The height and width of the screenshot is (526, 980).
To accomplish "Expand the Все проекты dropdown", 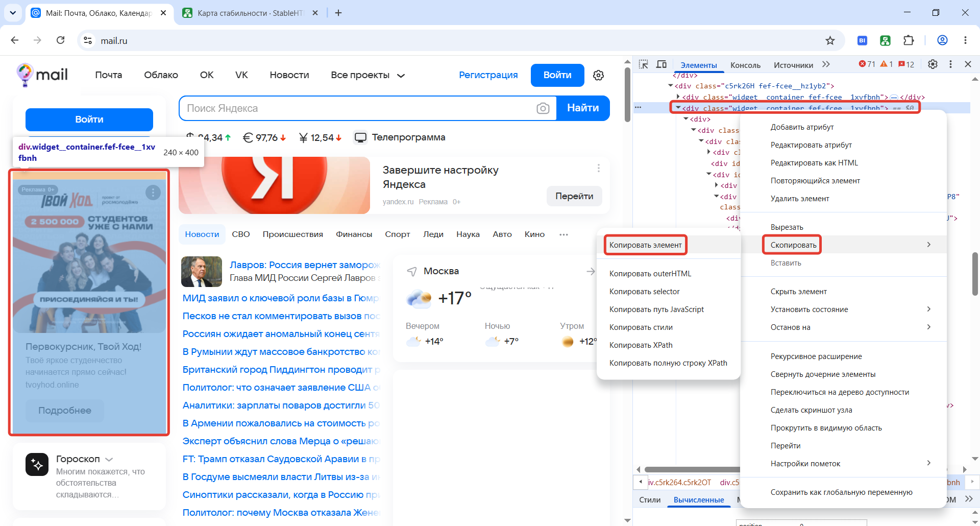I will (x=368, y=75).
